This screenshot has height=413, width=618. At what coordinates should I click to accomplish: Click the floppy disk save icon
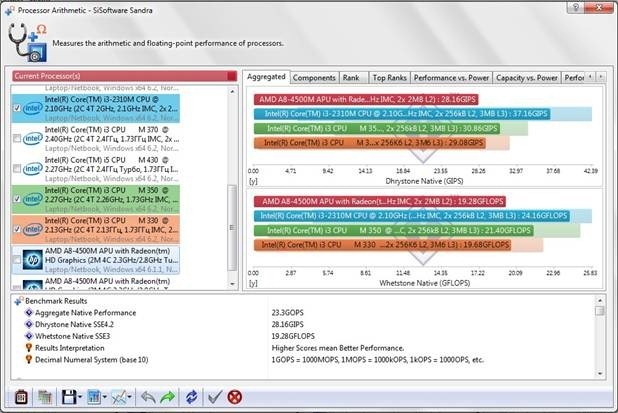(x=69, y=397)
